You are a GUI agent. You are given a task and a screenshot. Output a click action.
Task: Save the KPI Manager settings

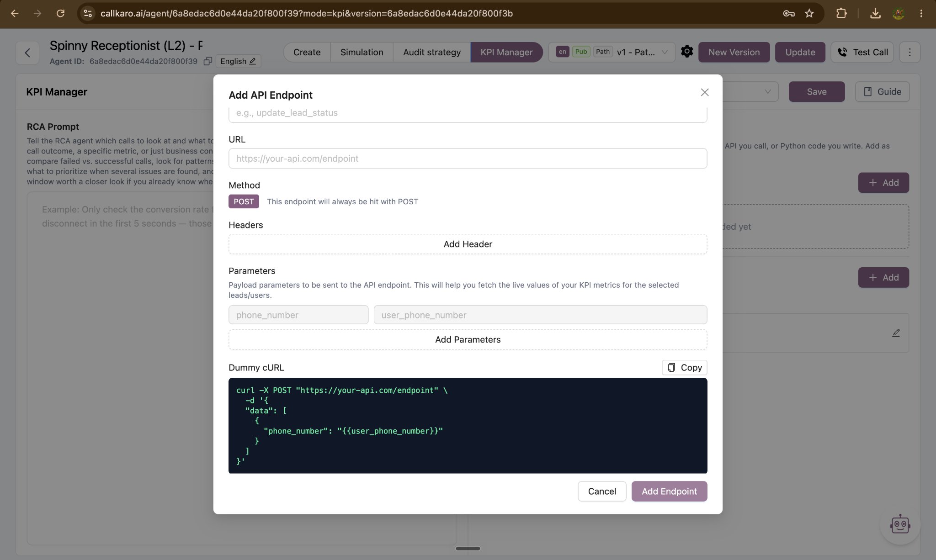[816, 92]
